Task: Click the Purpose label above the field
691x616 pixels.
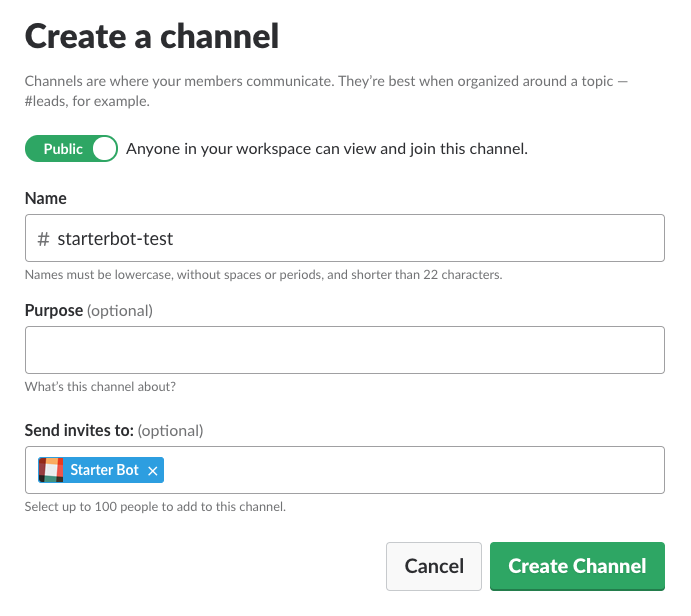Action: point(54,310)
